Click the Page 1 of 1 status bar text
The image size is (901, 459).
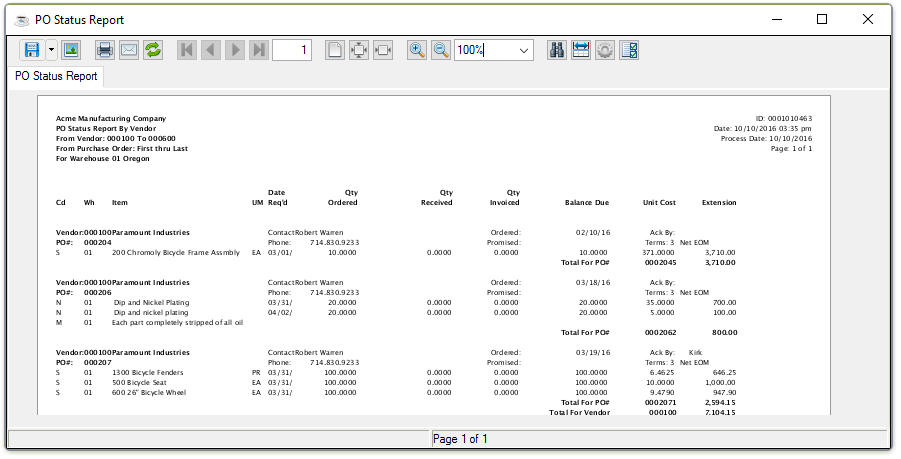[x=460, y=439]
